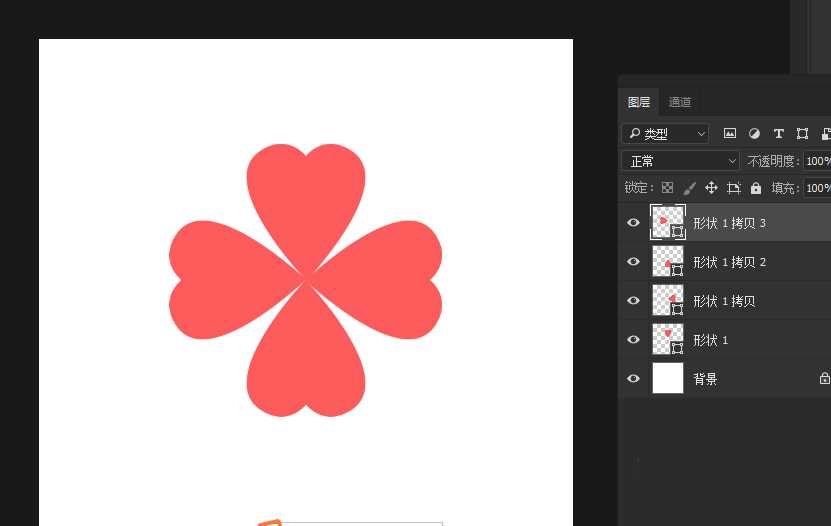This screenshot has width=831, height=526.
Task: Hide the 背景 layer with eye icon
Action: pyautogui.click(x=633, y=379)
